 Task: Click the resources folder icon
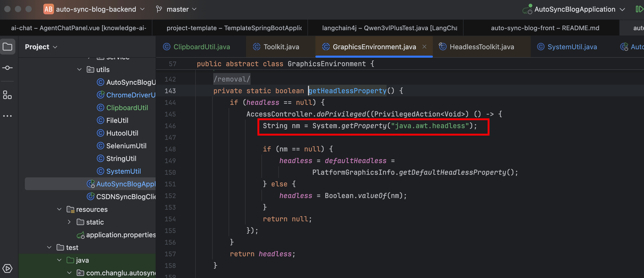tap(70, 209)
